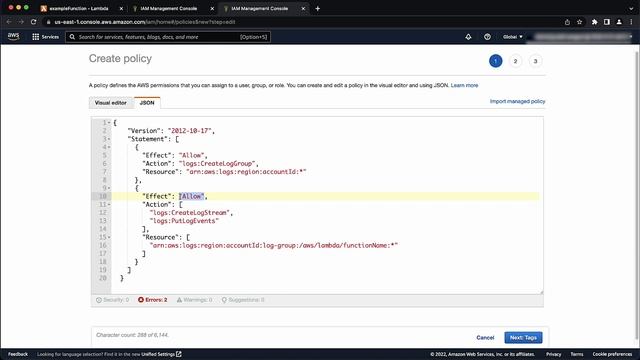The height and width of the screenshot is (360, 640).
Task: Click the page vertical scrollbar
Action: click(x=637, y=196)
